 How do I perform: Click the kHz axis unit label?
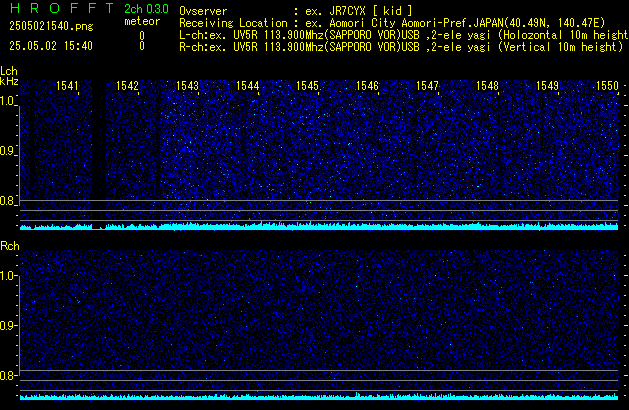9,81
